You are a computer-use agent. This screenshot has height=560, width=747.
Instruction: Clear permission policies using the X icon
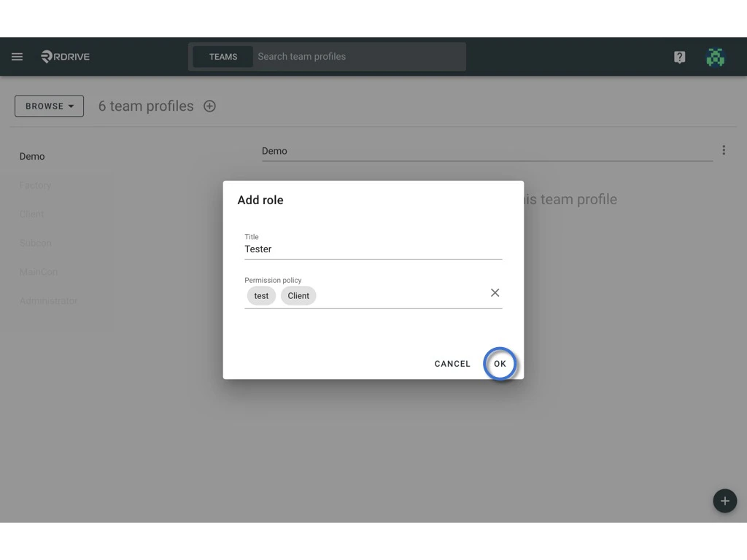pyautogui.click(x=495, y=292)
